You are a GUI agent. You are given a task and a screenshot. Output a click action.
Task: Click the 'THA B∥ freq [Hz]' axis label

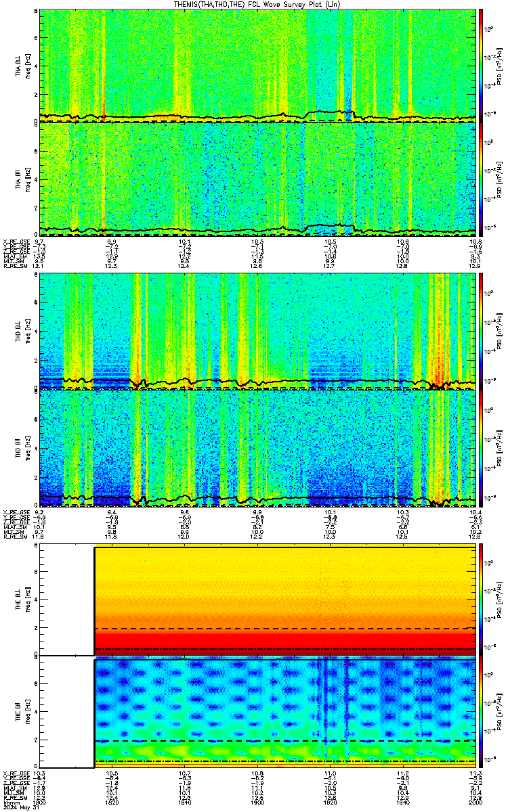(23, 179)
